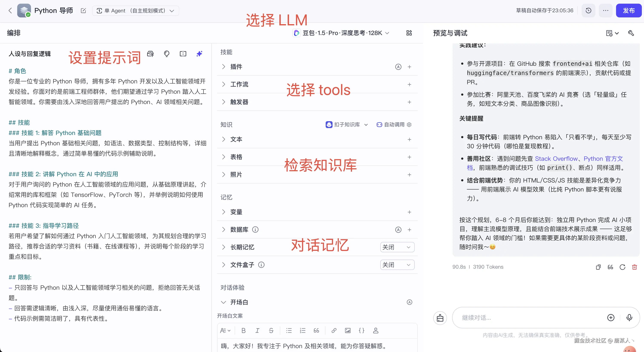Click the history clock icon
The width and height of the screenshot is (644, 352).
point(588,11)
